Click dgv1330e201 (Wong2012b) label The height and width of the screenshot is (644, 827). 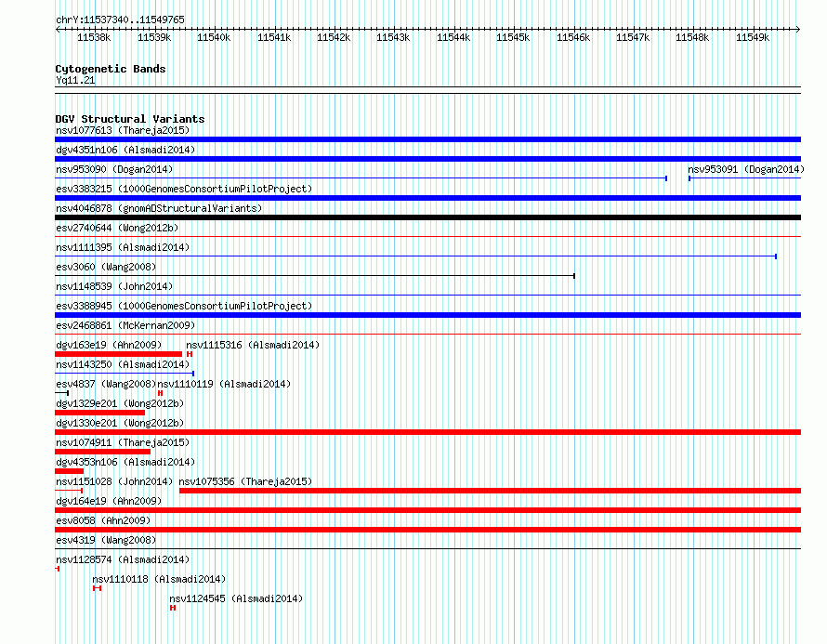coord(120,423)
